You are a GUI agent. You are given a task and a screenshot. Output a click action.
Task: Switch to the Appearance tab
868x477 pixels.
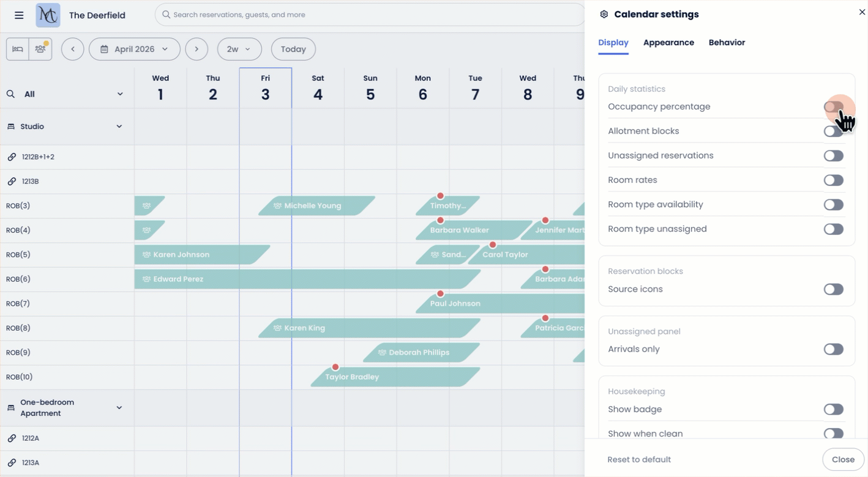[x=668, y=43]
